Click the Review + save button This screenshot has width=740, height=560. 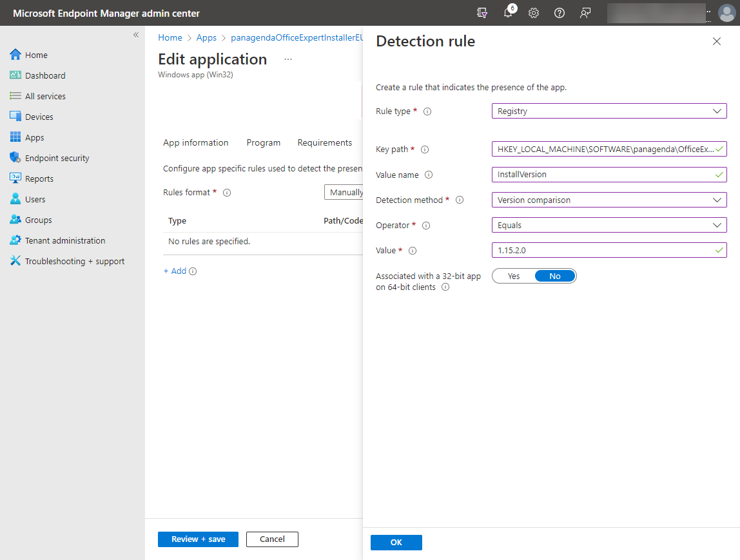click(198, 539)
